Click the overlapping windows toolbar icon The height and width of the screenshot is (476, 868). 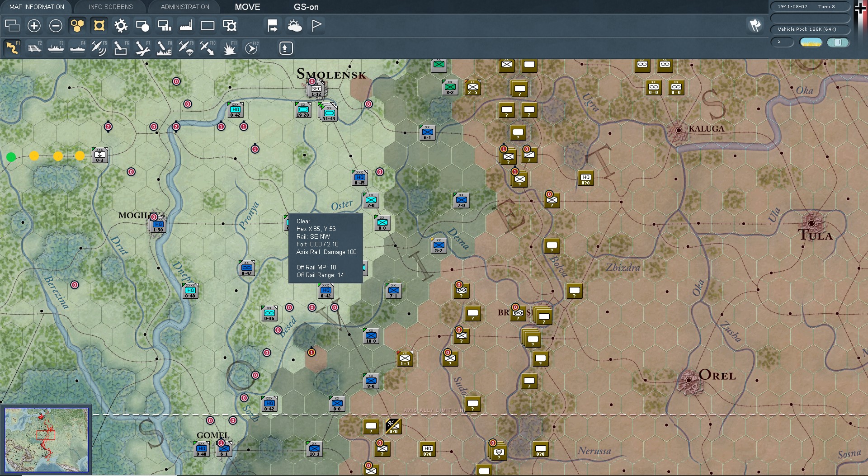point(12,26)
